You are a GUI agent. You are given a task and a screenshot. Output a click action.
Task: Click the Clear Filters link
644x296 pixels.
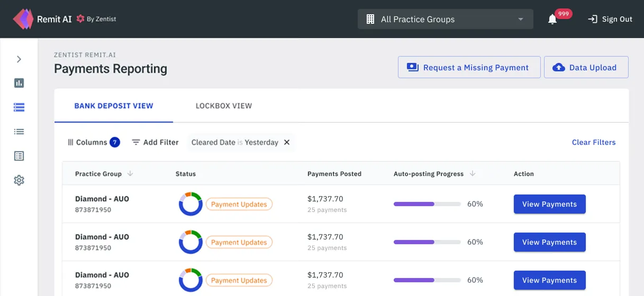[594, 142]
